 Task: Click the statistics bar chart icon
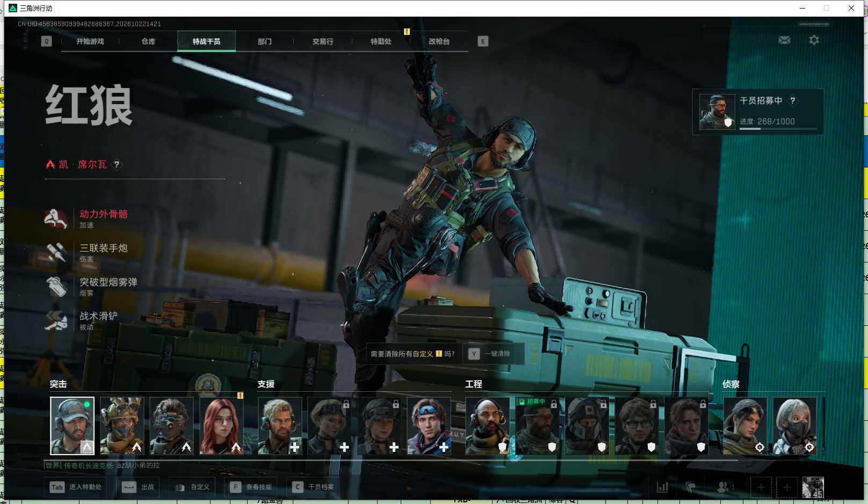[x=663, y=487]
